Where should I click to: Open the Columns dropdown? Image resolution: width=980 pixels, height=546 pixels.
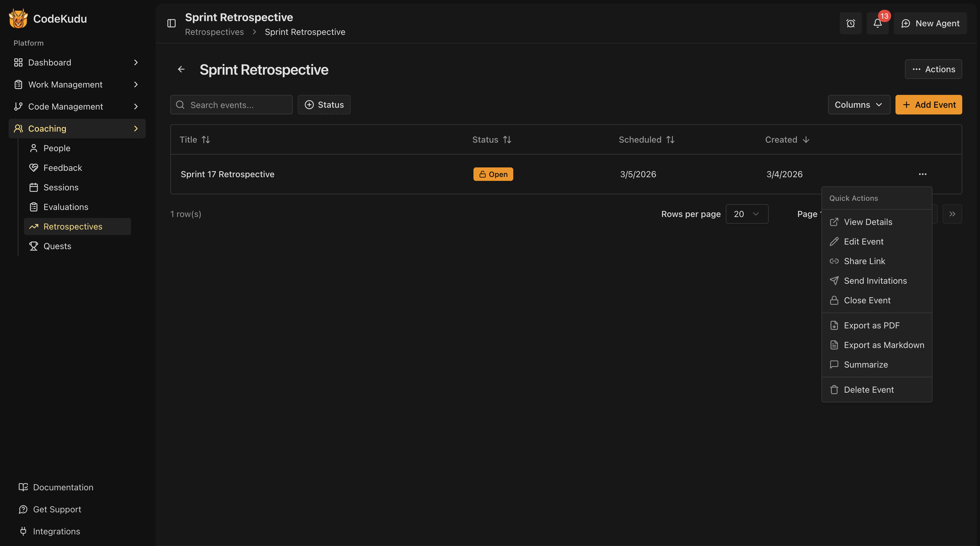pos(859,105)
